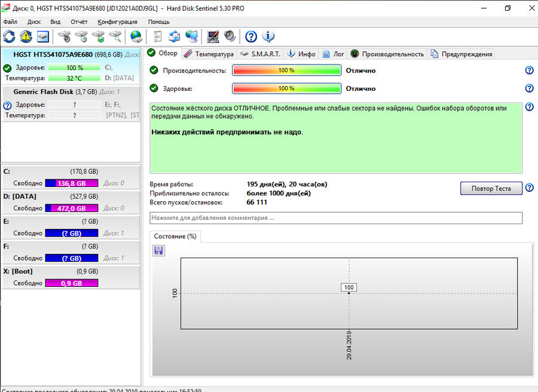Select the F: partition row
Viewport: 538px width, 392px height.
[x=71, y=252]
